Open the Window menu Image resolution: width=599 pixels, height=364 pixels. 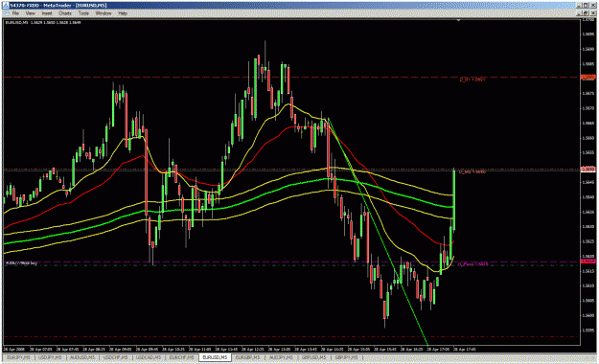(x=104, y=13)
